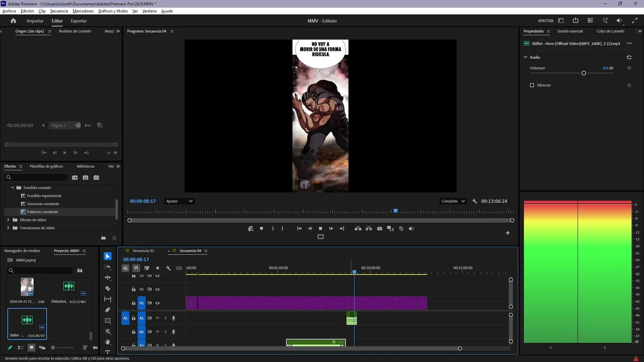Click the Importar workspace button
Screen dimensions: 644x362
[x=35, y=21]
